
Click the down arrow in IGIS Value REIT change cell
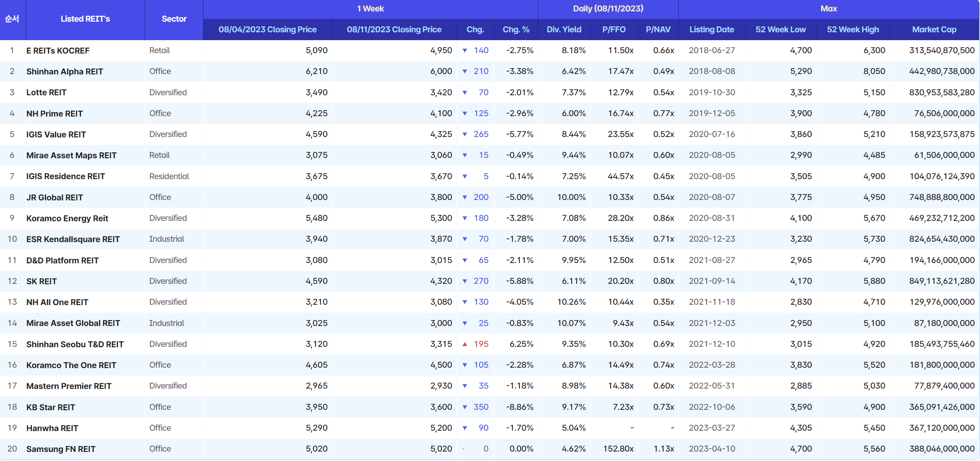(465, 134)
